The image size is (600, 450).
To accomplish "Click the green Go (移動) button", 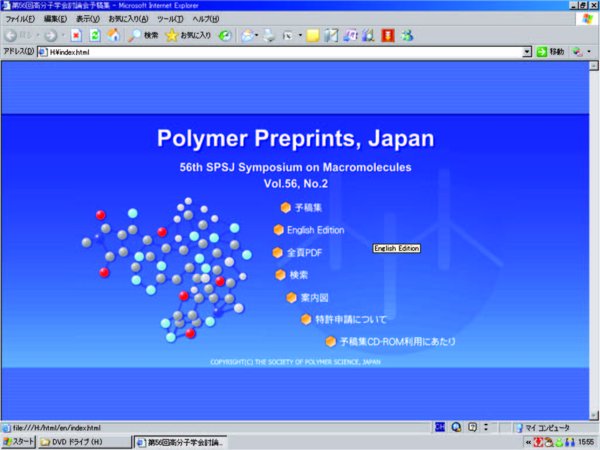I will [x=550, y=52].
